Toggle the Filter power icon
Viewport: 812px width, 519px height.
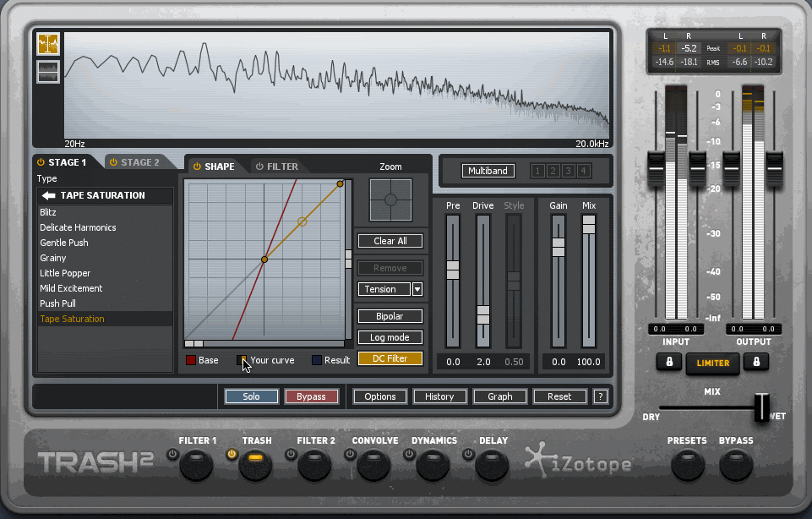click(259, 167)
